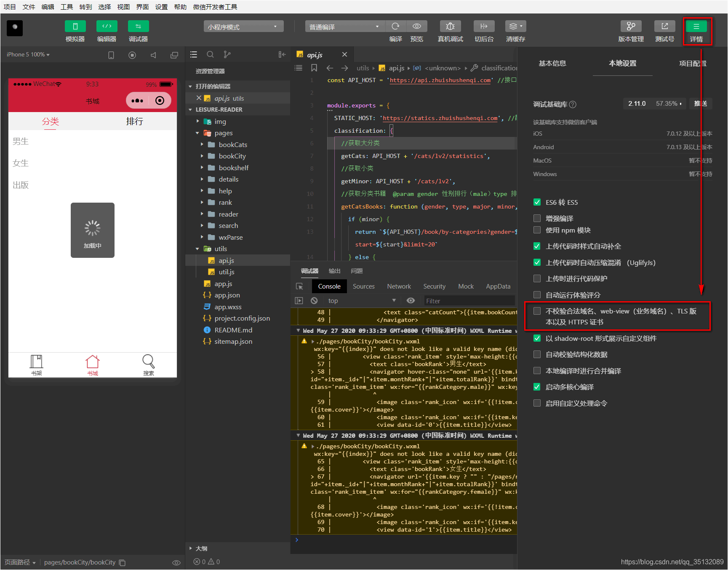Open the 小程序模式 dropdown

243,27
